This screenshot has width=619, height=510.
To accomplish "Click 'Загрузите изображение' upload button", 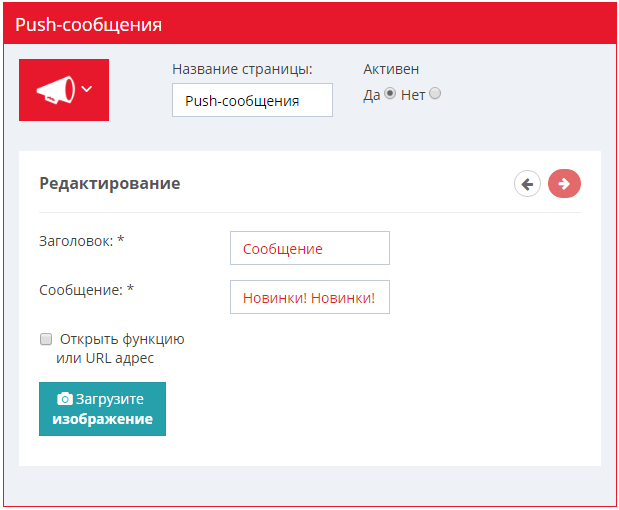I will click(102, 409).
